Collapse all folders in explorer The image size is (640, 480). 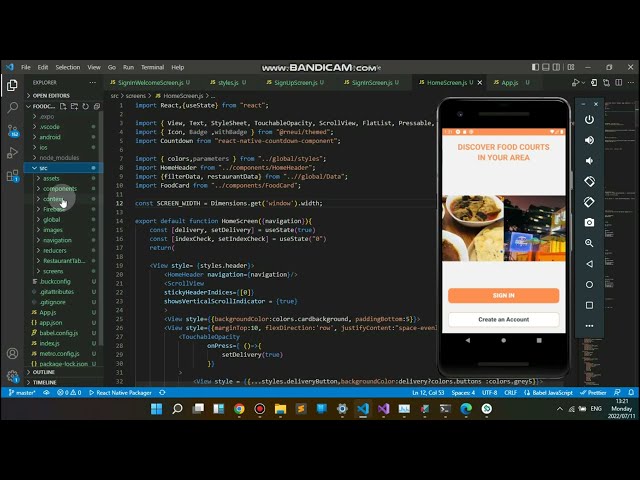[97, 107]
